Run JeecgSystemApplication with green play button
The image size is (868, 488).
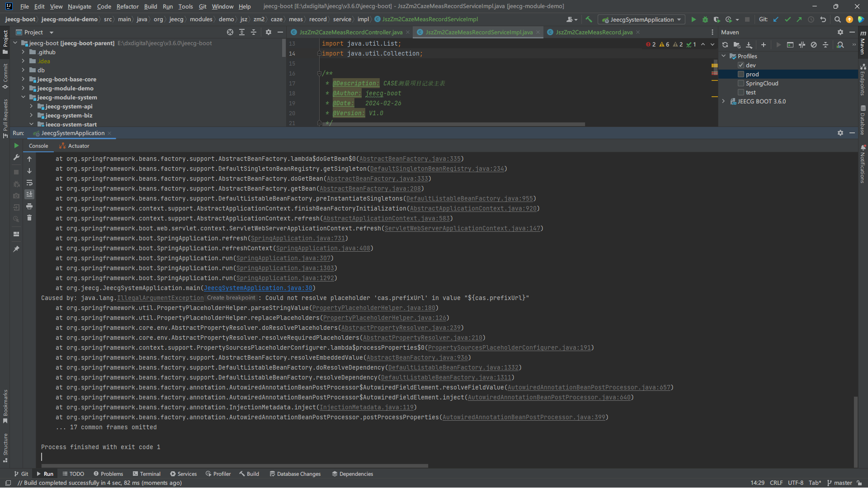[x=693, y=19]
